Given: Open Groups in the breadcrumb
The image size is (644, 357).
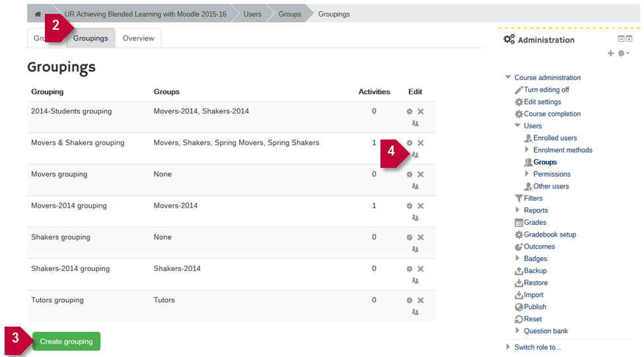Looking at the screenshot, I should [x=289, y=14].
